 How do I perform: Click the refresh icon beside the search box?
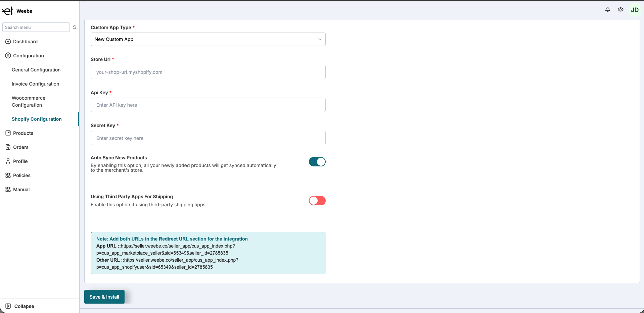[x=75, y=27]
